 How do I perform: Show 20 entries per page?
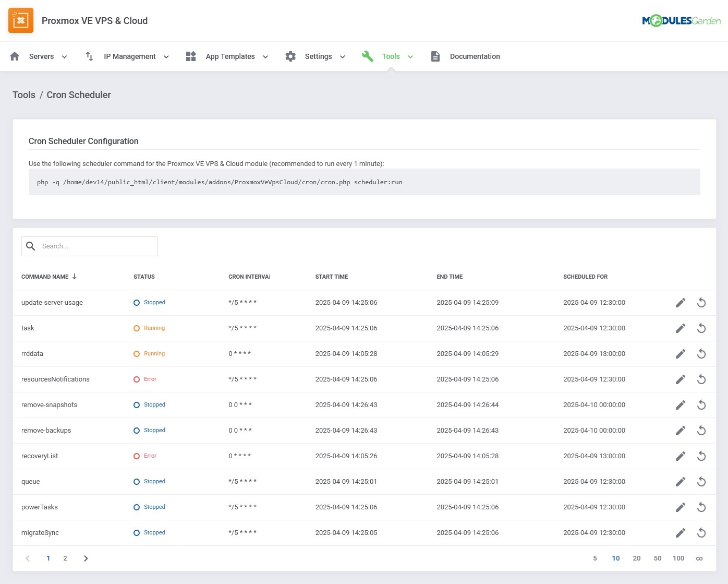636,558
